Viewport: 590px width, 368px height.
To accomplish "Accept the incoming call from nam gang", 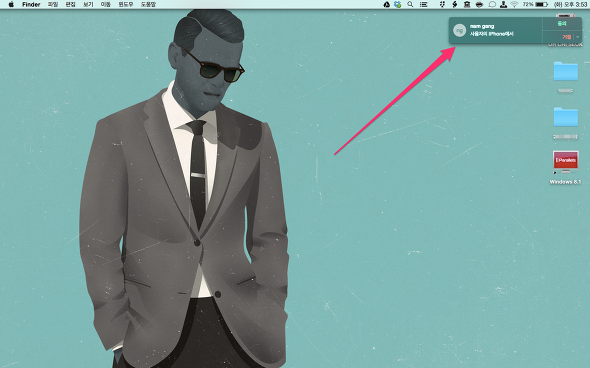I will (562, 23).
